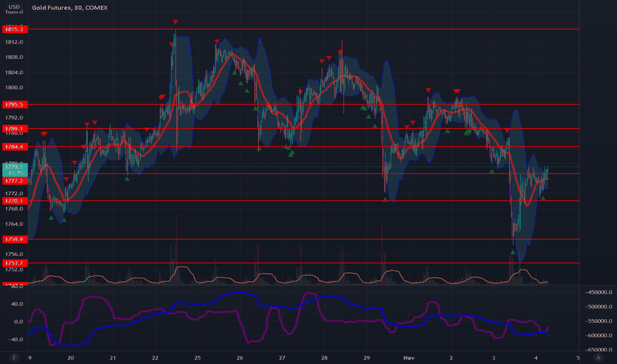Click the date label 5 on the time axis

(578, 357)
